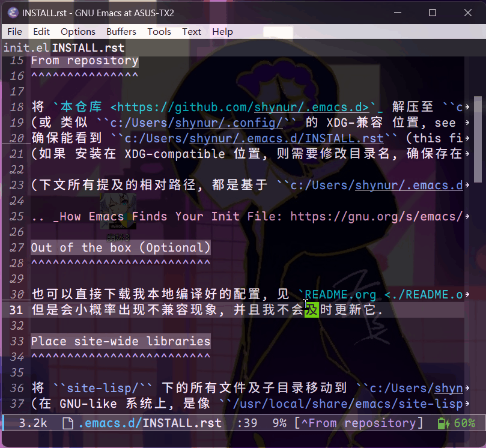The height and width of the screenshot is (448, 486).
Task: Click buffer size 3.2k in mode line
Action: 32,423
